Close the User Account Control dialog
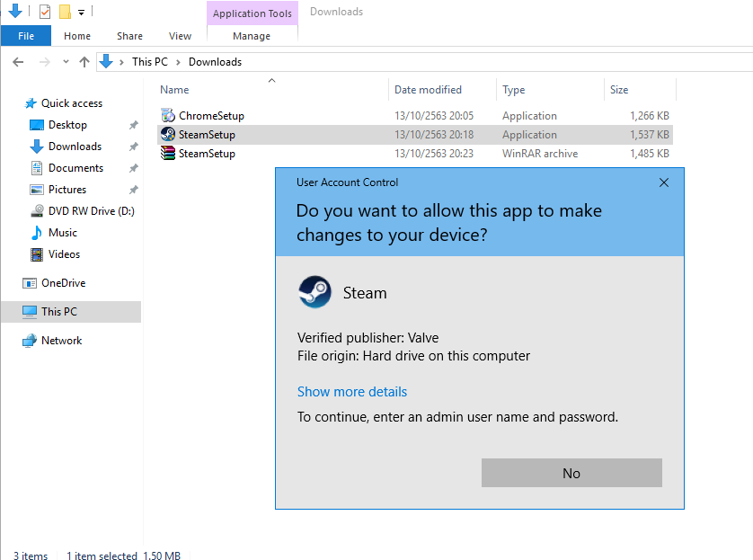 coord(664,182)
